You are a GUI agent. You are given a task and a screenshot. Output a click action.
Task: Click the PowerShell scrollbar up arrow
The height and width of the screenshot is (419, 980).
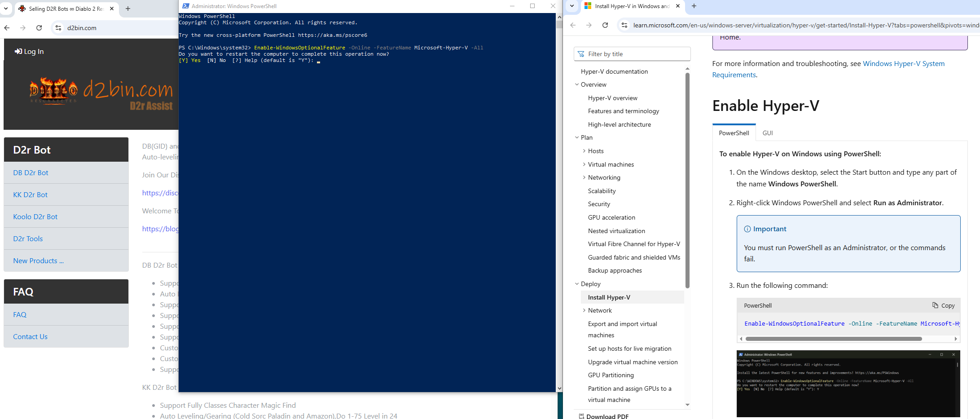pos(559,17)
